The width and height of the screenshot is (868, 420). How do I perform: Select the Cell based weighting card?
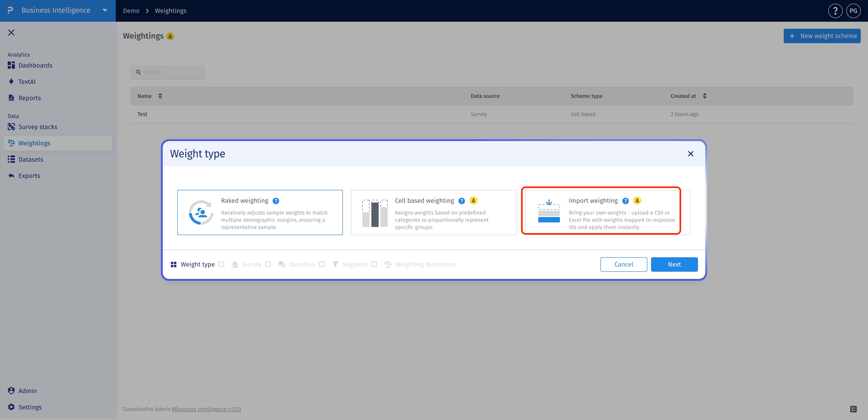[x=434, y=212]
